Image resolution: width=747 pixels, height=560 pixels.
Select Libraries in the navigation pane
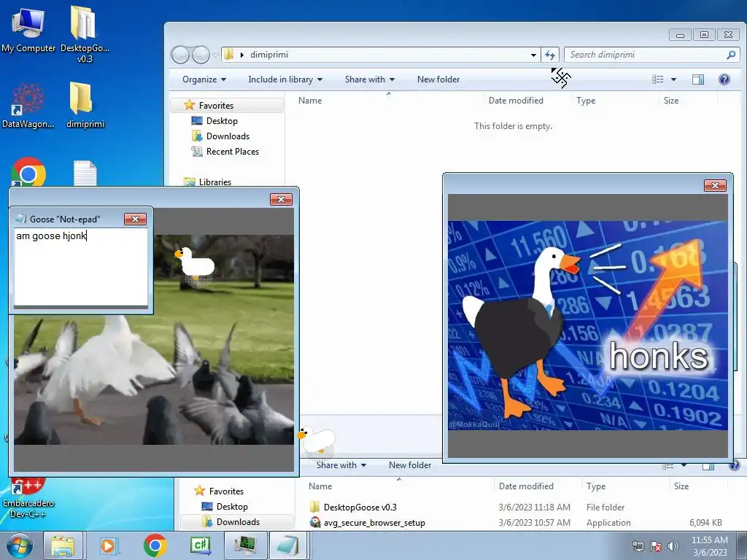click(215, 182)
